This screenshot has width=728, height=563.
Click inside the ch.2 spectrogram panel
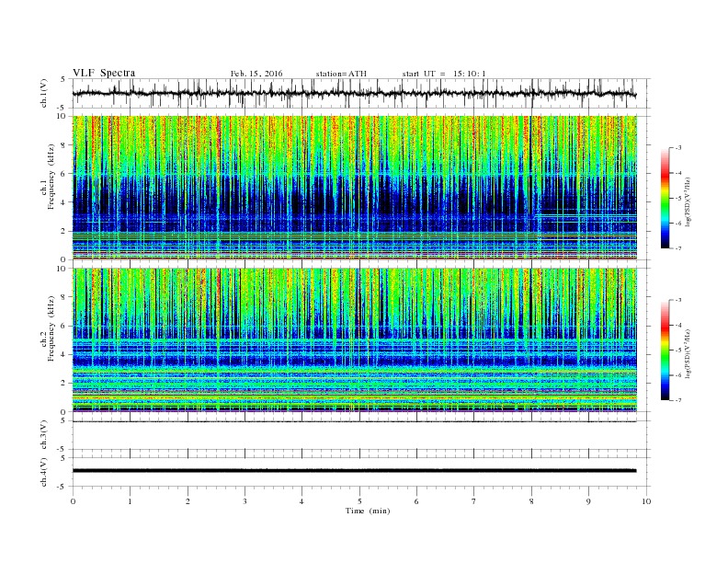pyautogui.click(x=355, y=340)
